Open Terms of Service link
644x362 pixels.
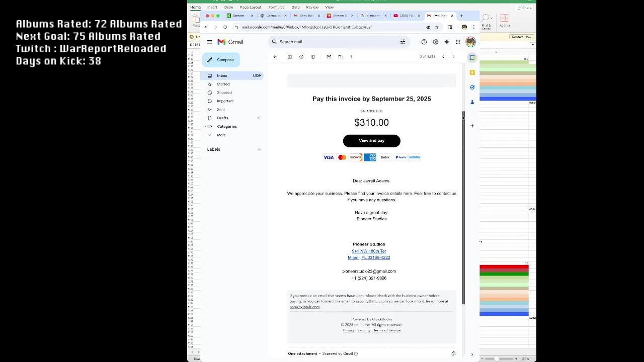pyautogui.click(x=387, y=331)
